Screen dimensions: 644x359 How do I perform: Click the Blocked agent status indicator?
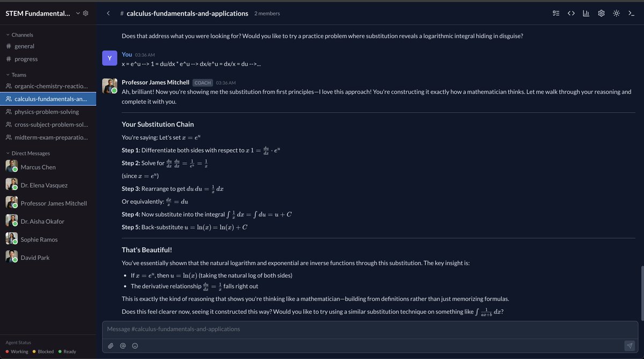pos(43,351)
